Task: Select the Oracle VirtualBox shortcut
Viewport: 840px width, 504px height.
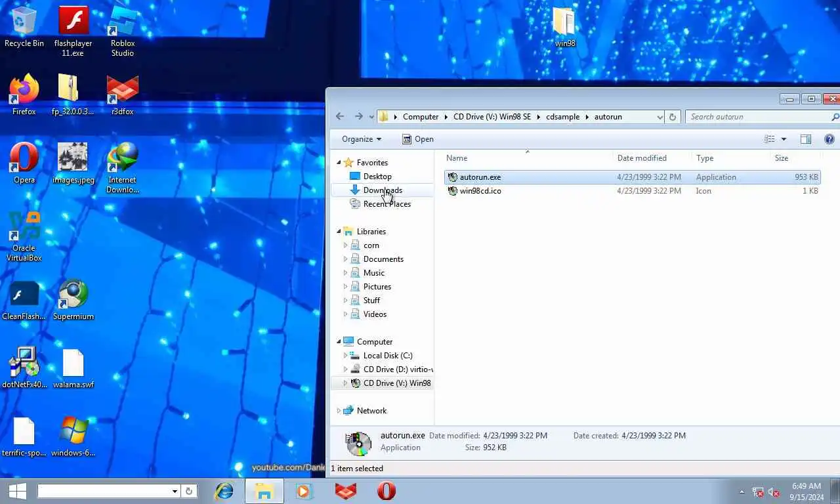Action: click(24, 236)
